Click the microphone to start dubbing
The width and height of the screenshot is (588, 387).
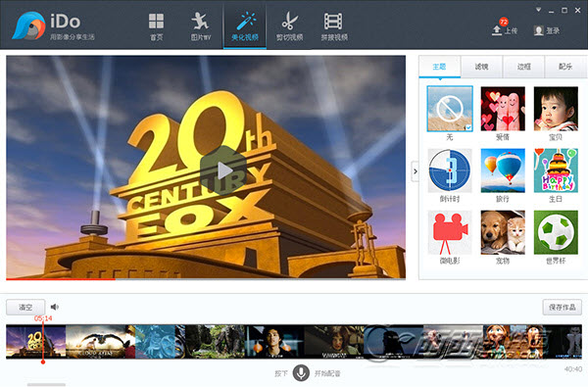301,372
